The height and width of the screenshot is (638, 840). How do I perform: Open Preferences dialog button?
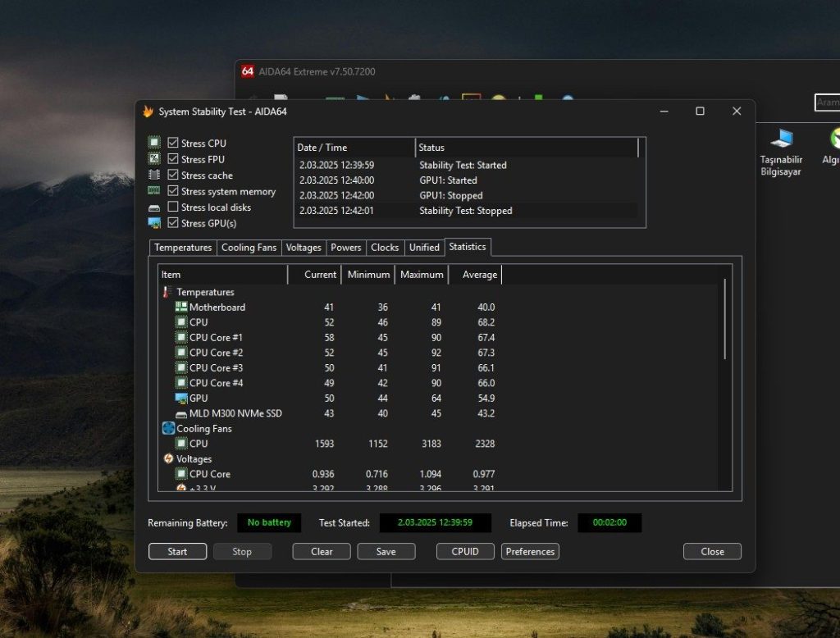pos(530,551)
